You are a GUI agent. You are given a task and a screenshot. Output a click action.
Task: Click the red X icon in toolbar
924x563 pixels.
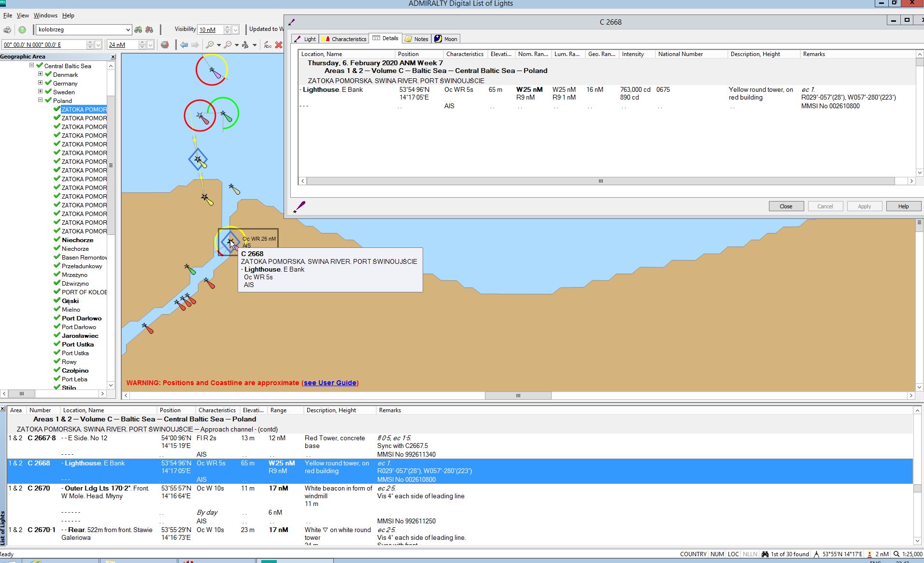point(279,45)
